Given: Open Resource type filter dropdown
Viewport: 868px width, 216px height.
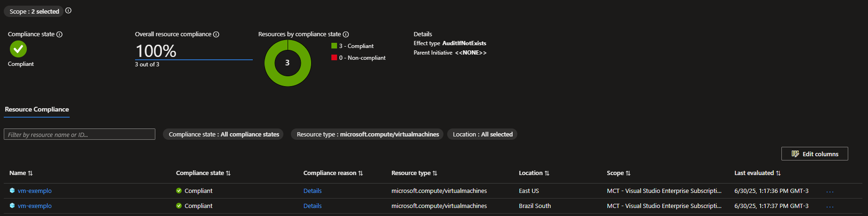Looking at the screenshot, I should tap(368, 135).
